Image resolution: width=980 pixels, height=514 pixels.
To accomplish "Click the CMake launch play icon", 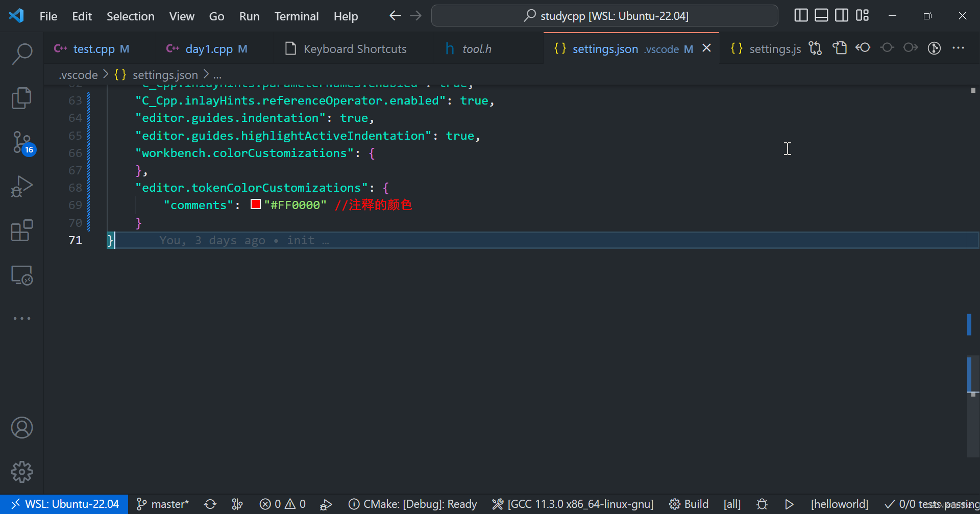I will point(789,504).
